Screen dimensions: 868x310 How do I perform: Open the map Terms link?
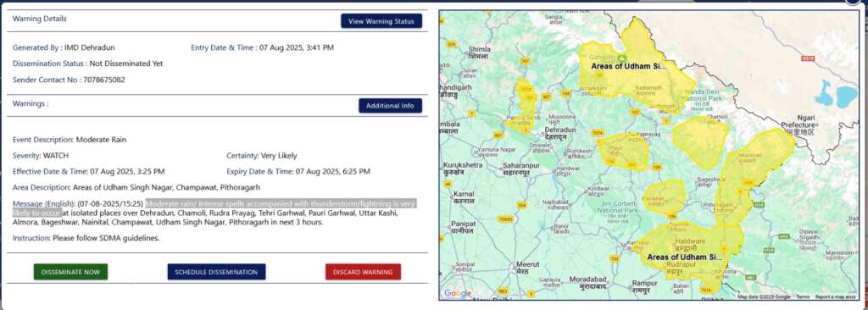[x=802, y=297]
